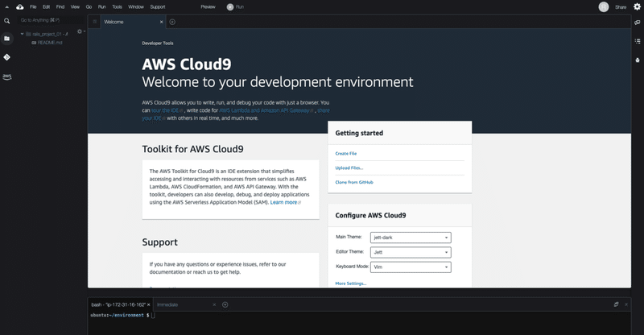644x335 pixels.
Task: Click the Go to Anything search field
Action: pos(51,20)
